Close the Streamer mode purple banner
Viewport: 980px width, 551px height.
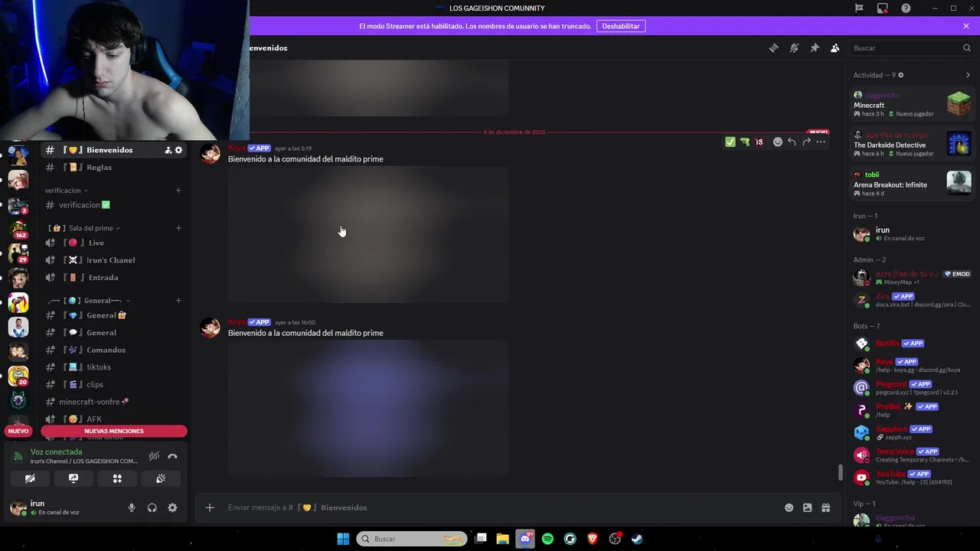pyautogui.click(x=966, y=26)
